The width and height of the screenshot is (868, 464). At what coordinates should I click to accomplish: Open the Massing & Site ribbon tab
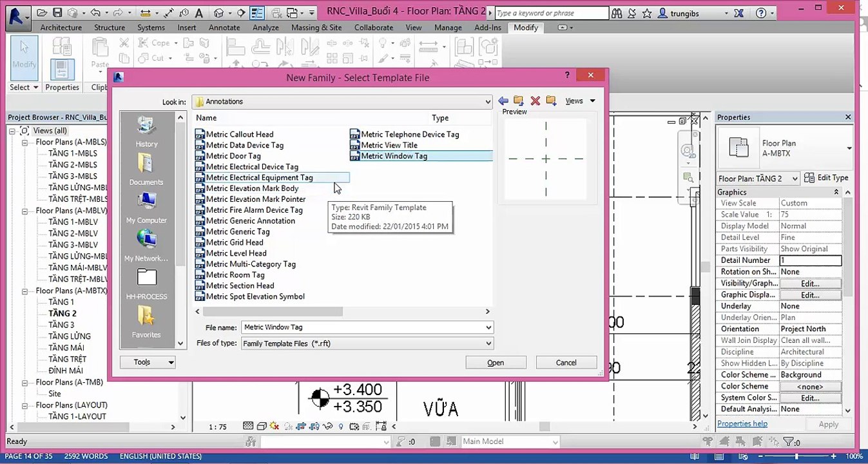coord(316,28)
